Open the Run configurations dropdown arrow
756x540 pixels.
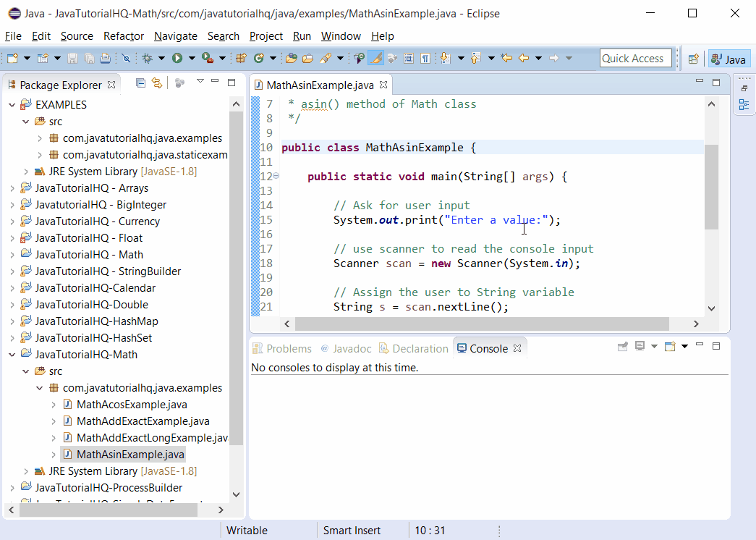point(192,59)
